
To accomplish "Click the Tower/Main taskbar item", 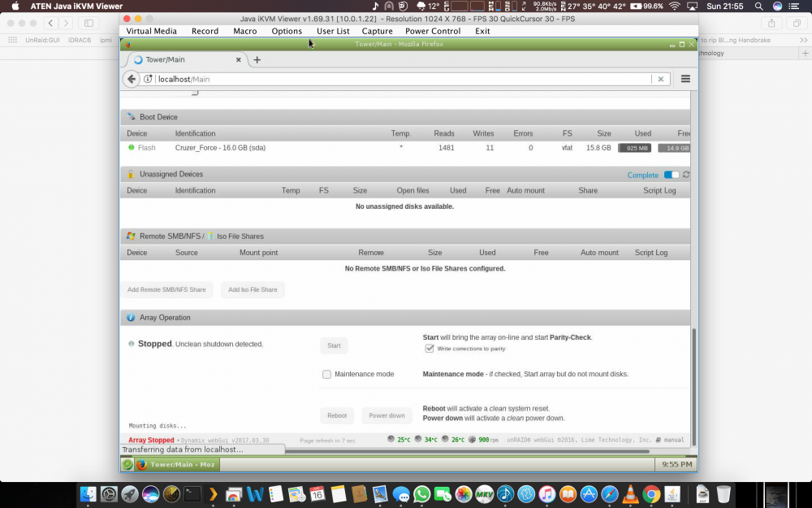I will click(177, 464).
